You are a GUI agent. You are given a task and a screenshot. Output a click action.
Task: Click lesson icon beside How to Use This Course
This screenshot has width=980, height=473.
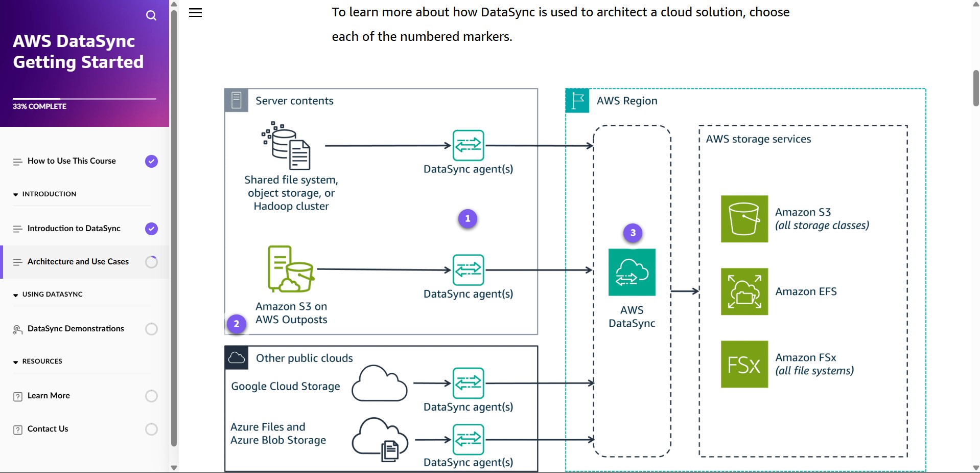[17, 162]
